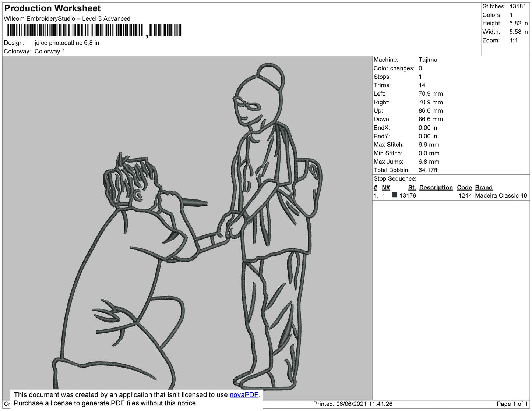The height and width of the screenshot is (411, 532).
Task: Click the Stitches count 13181
Action: (x=518, y=6)
